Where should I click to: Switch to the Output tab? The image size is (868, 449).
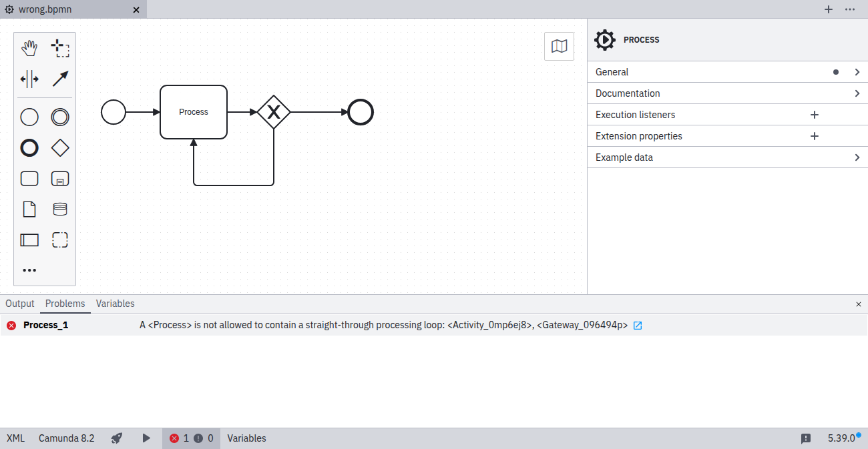(20, 304)
